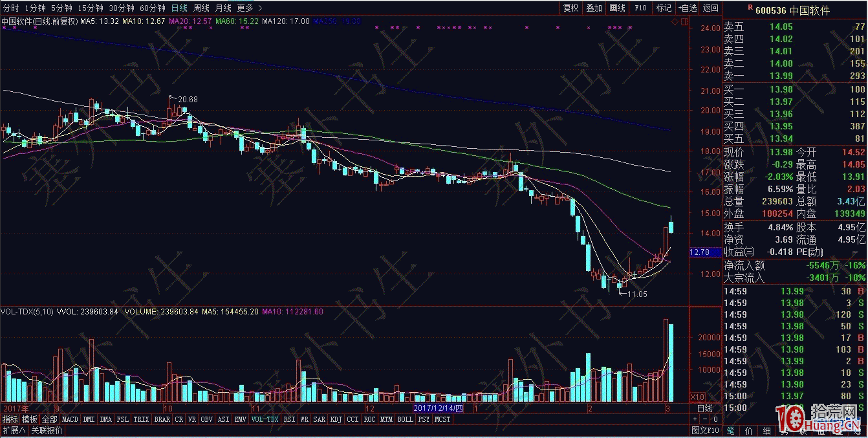The height and width of the screenshot is (438, 868).
Task: Reset zoom with 0 button
Action: click(x=715, y=419)
